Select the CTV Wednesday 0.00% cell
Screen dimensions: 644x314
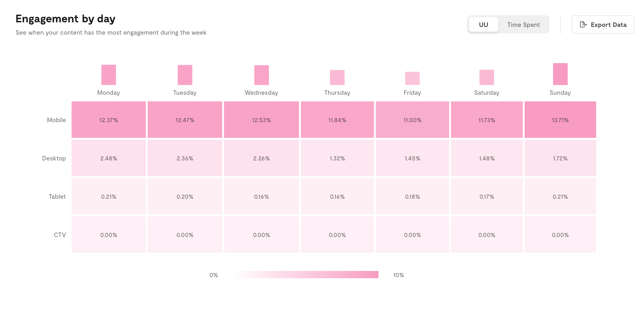(x=261, y=234)
